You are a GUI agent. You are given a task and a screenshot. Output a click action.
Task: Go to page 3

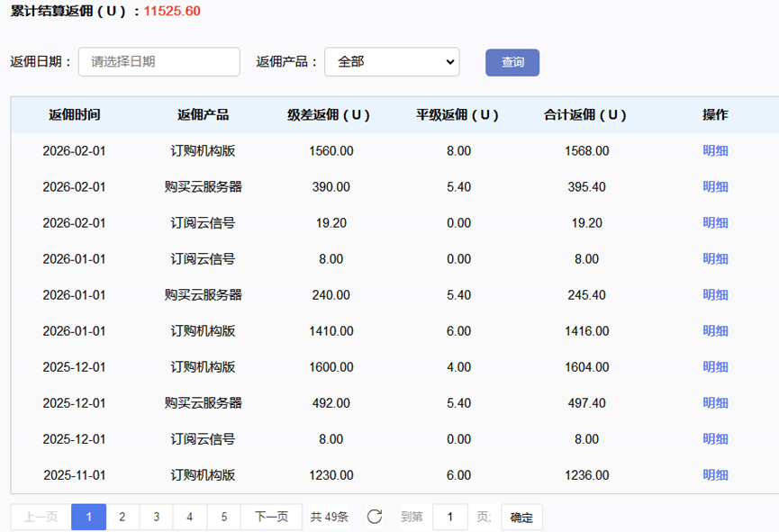[x=156, y=517]
